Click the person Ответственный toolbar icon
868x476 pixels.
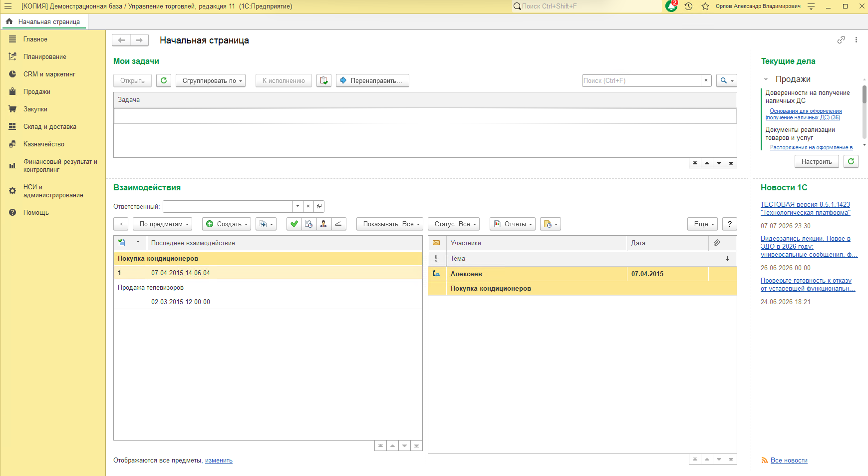(x=323, y=224)
